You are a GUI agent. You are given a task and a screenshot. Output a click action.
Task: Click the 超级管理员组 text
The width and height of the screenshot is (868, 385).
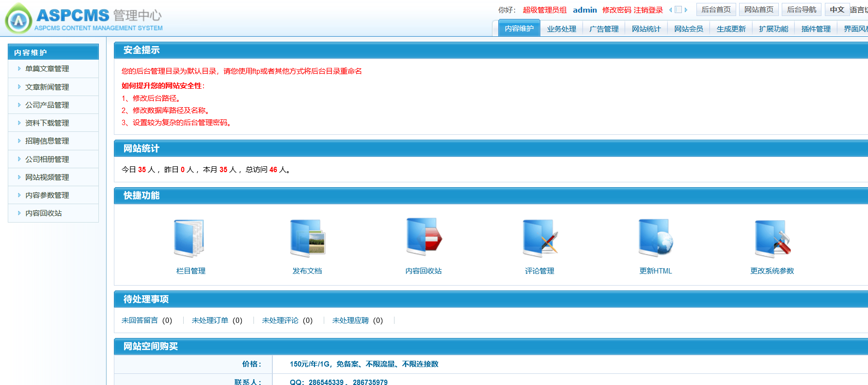(545, 10)
